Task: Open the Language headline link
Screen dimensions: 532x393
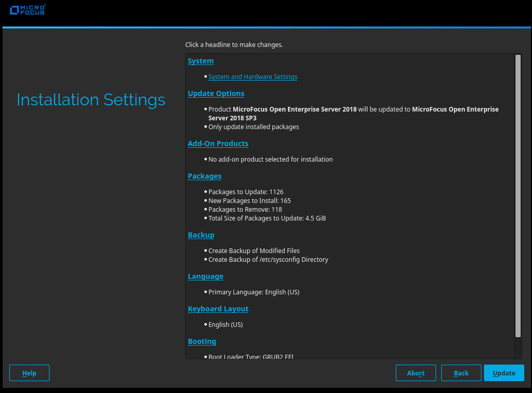Action: point(205,276)
